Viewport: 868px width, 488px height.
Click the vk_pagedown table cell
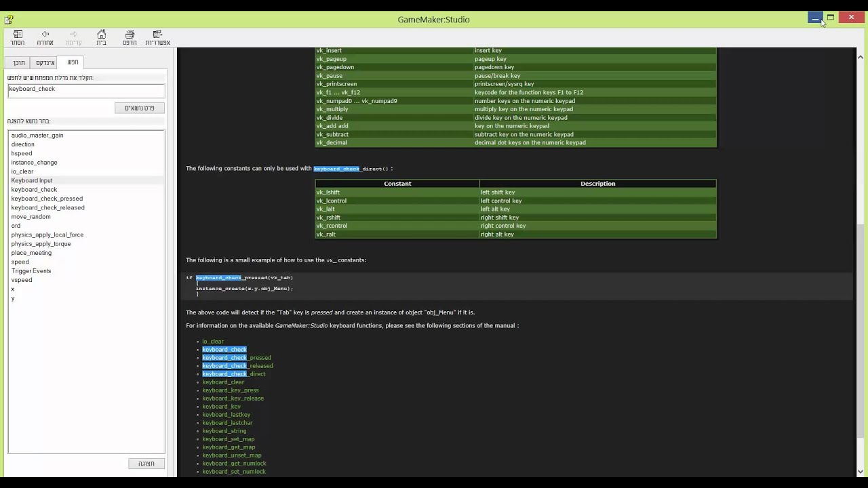[394, 67]
